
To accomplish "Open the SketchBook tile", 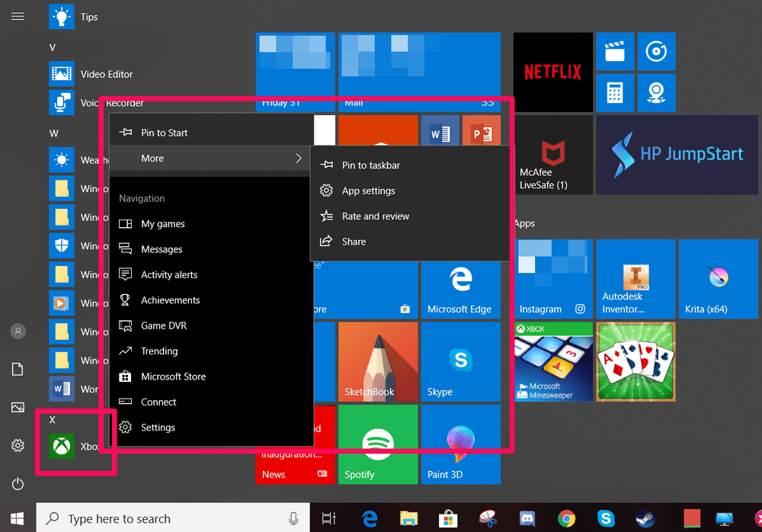I will click(x=377, y=361).
